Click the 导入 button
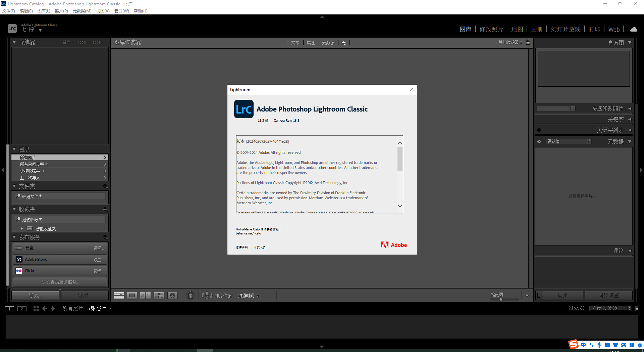 tap(35, 295)
